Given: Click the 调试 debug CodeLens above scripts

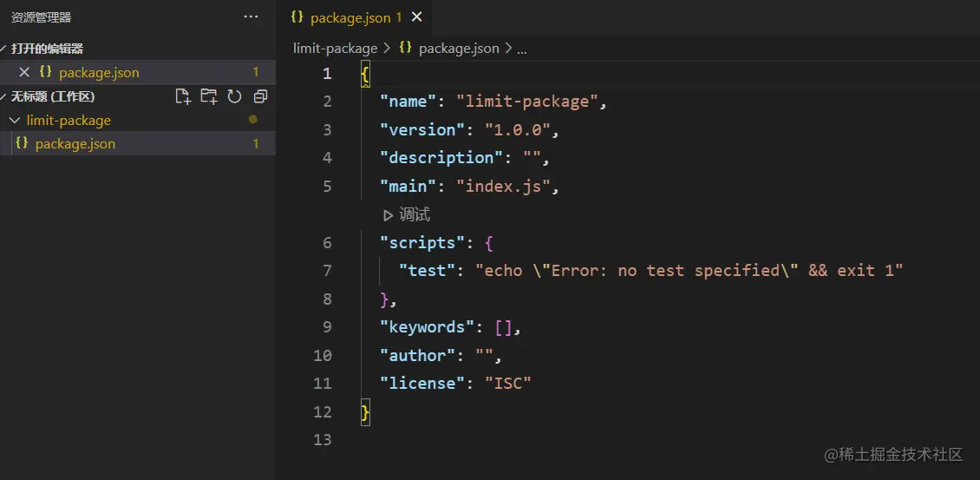Looking at the screenshot, I should click(406, 215).
